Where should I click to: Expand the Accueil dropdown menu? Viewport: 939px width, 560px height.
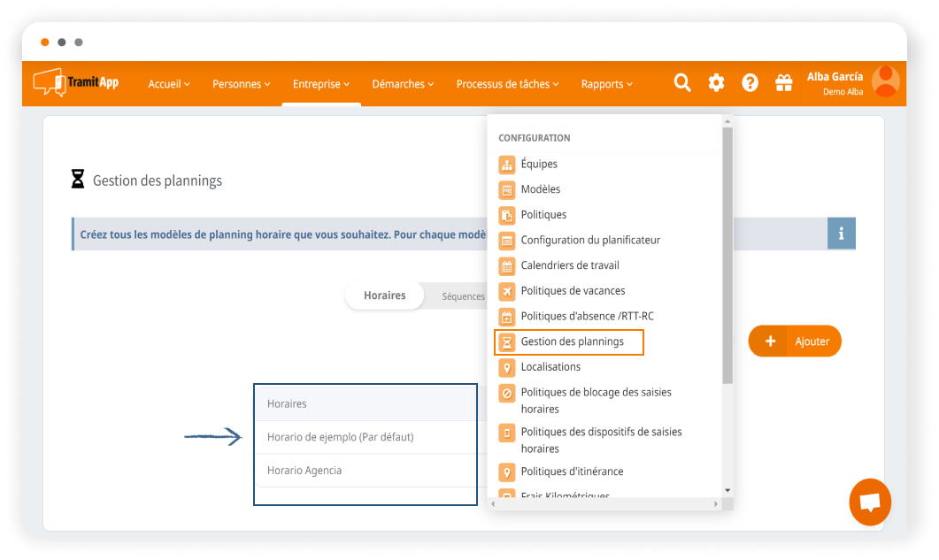[x=169, y=84]
